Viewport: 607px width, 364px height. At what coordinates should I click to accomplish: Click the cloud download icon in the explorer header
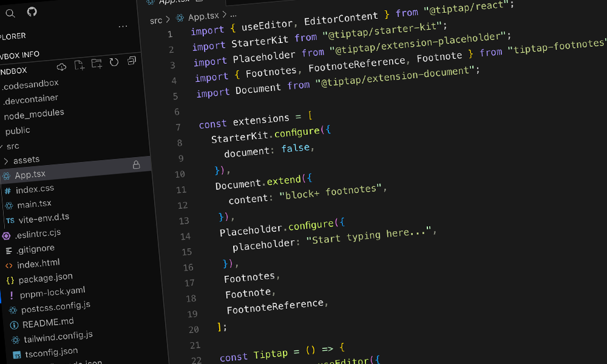tap(61, 66)
